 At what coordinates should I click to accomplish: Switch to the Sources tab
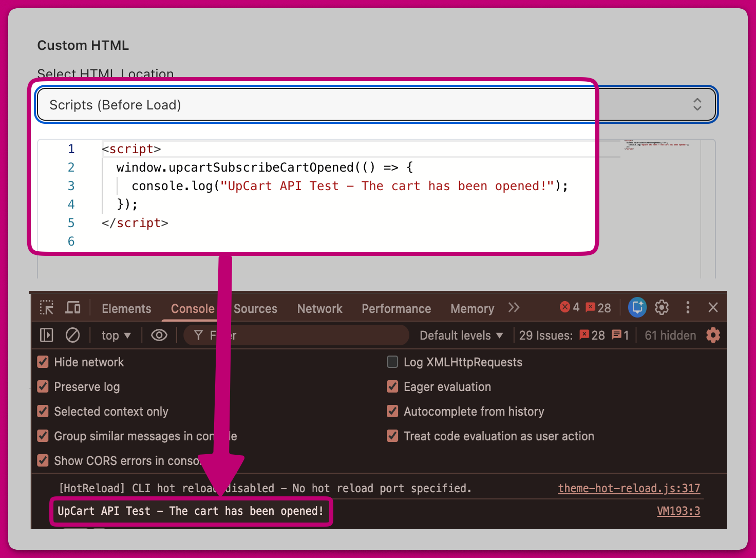tap(255, 308)
